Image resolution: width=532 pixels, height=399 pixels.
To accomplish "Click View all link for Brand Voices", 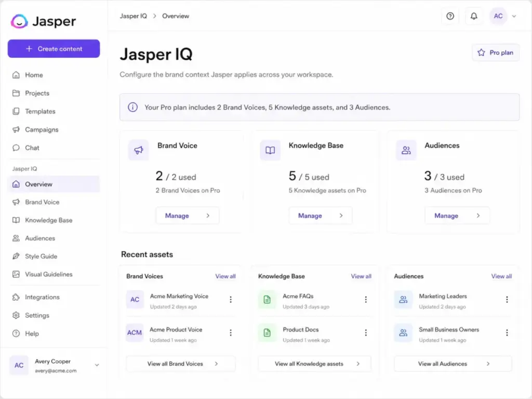I will point(225,276).
